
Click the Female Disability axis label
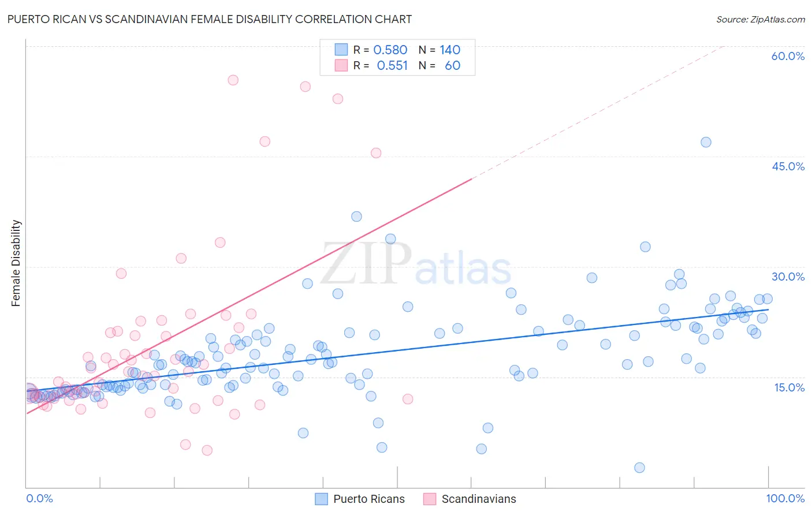(16, 263)
